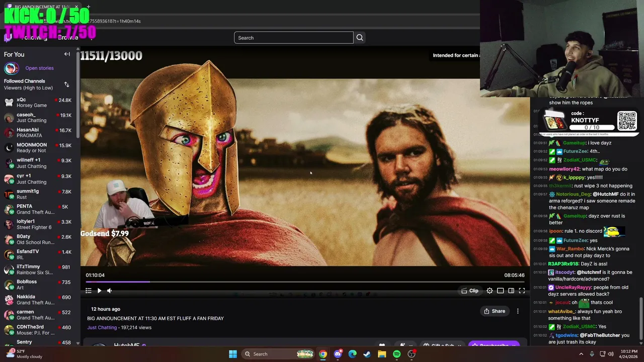Open Discord from taskbar
This screenshot has width=644, height=362.
click(x=338, y=354)
